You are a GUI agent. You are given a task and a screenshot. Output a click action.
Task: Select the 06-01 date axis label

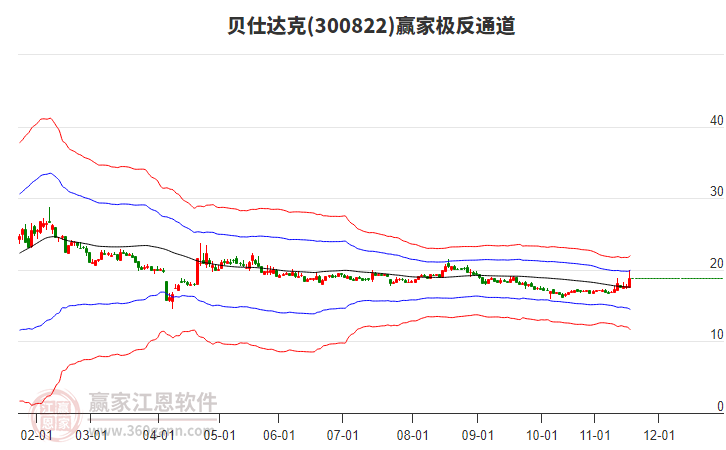[279, 435]
